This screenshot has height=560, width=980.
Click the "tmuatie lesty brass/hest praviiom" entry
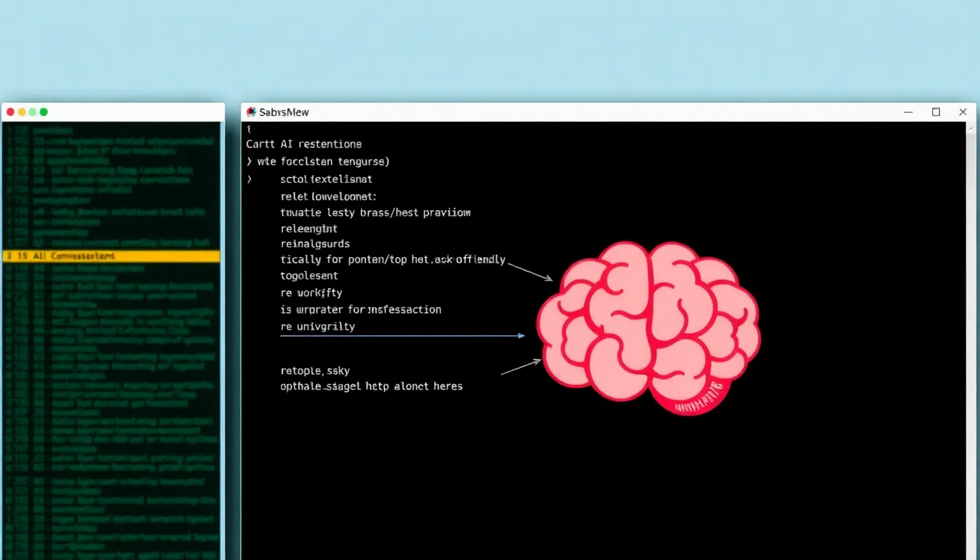pyautogui.click(x=375, y=213)
